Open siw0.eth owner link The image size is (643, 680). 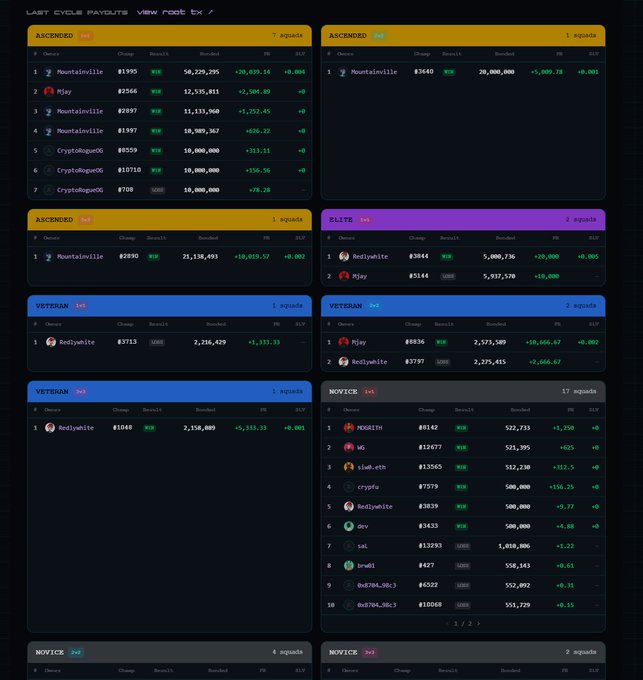[x=372, y=467]
